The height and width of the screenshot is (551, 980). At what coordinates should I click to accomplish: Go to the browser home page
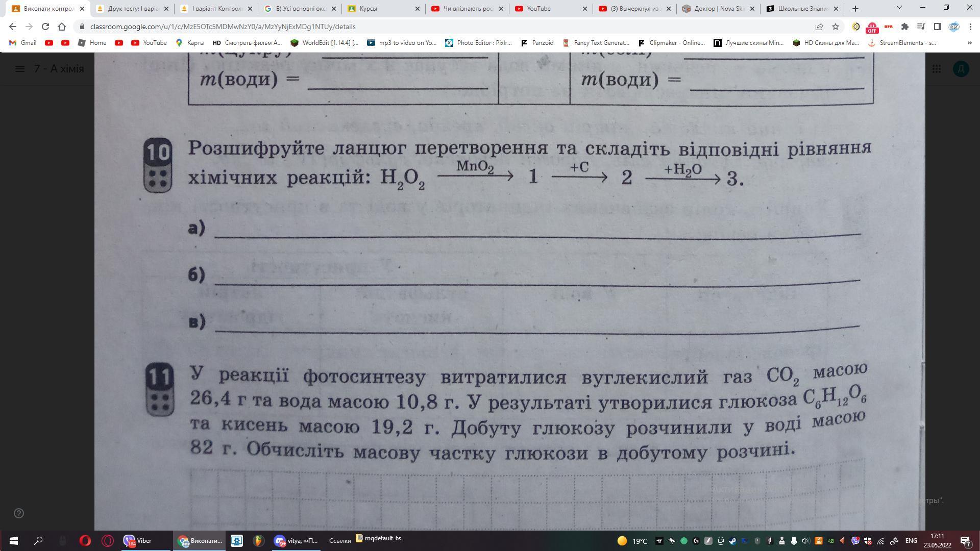(62, 27)
